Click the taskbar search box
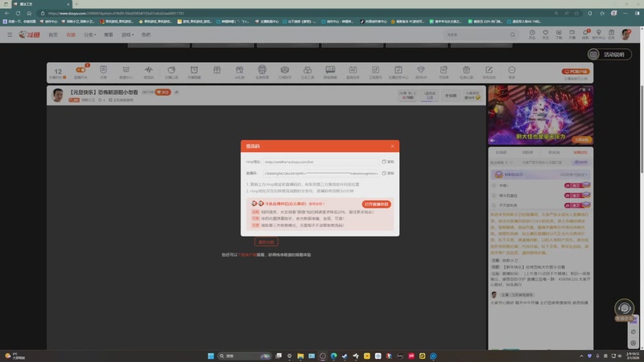The width and height of the screenshot is (644, 362). pos(246,356)
